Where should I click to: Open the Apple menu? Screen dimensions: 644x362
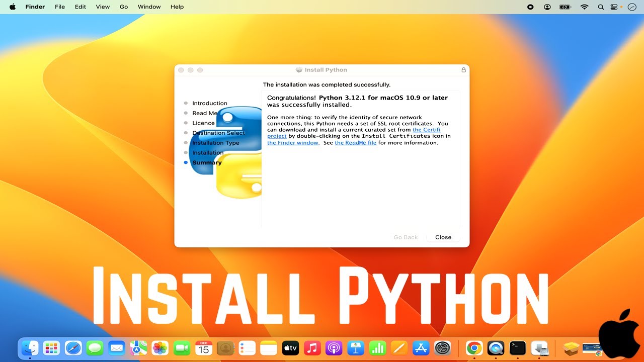pyautogui.click(x=13, y=7)
